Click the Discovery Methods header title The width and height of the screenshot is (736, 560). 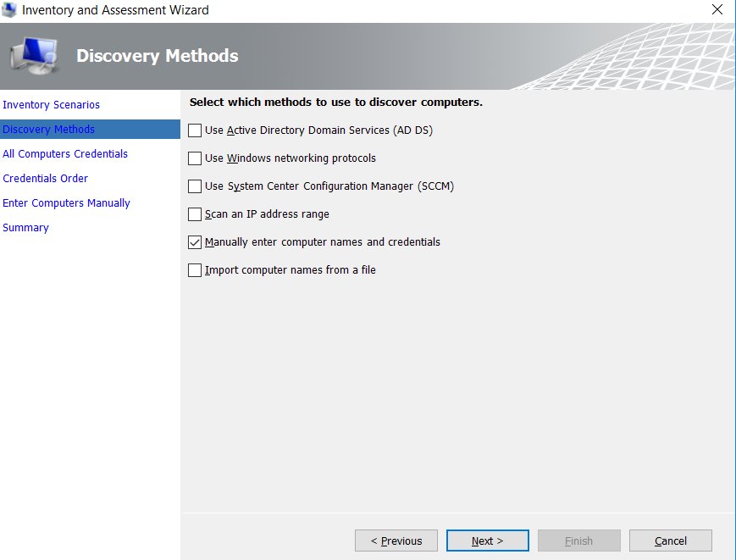tap(157, 55)
